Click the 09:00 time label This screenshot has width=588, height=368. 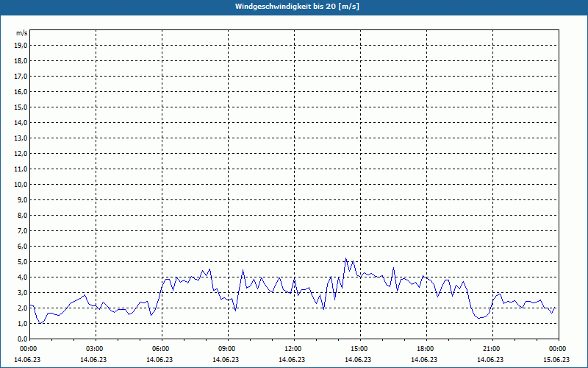(x=228, y=349)
